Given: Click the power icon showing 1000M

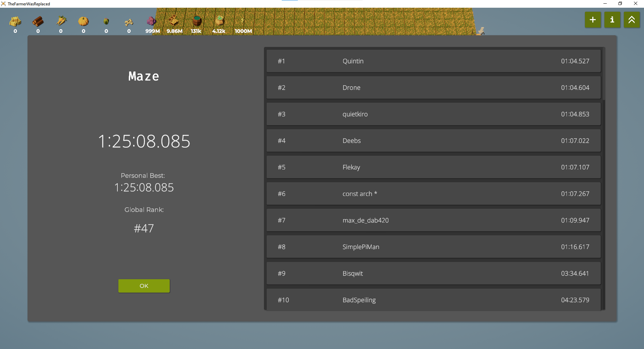Looking at the screenshot, I should pyautogui.click(x=243, y=21).
